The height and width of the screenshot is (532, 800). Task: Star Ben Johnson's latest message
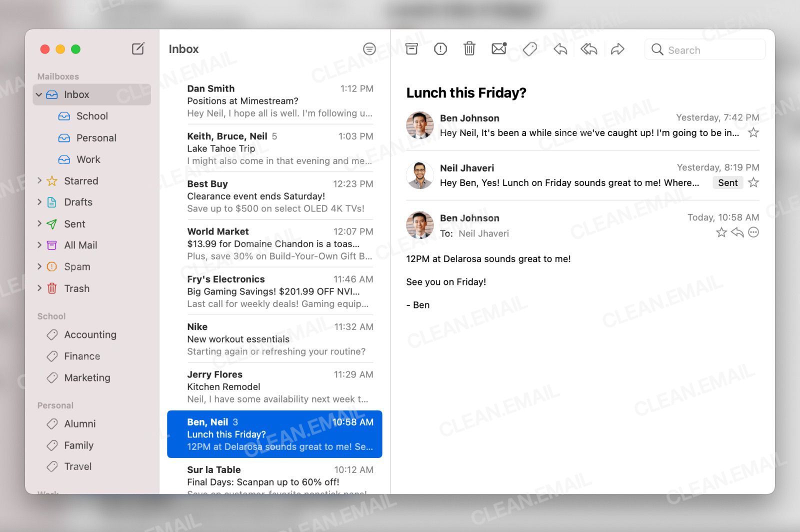coord(720,232)
